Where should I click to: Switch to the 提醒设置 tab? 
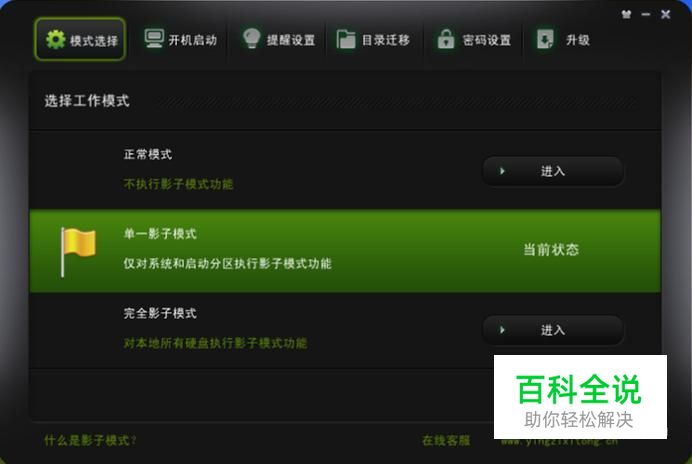tap(279, 40)
